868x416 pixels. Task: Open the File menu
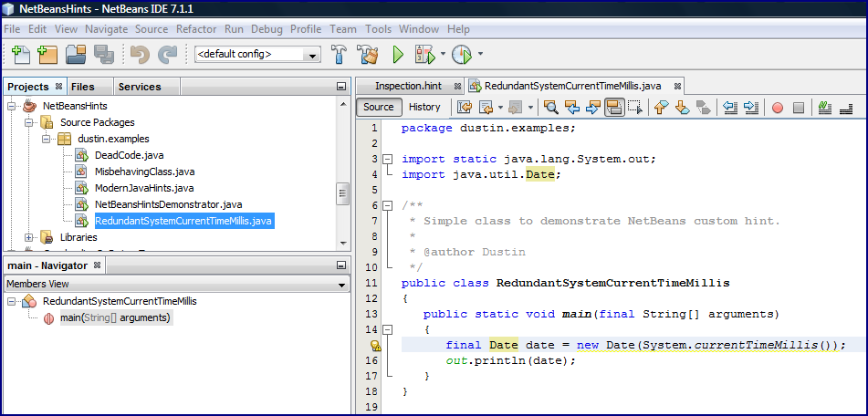tap(12, 29)
